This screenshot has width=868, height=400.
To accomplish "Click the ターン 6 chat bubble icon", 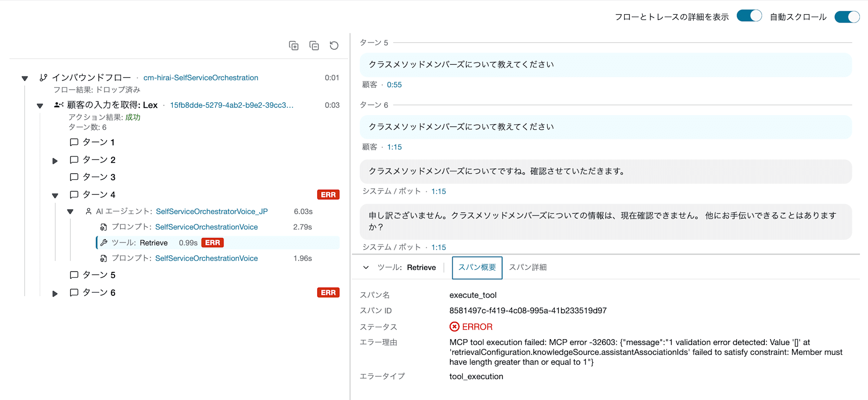I will 74,293.
